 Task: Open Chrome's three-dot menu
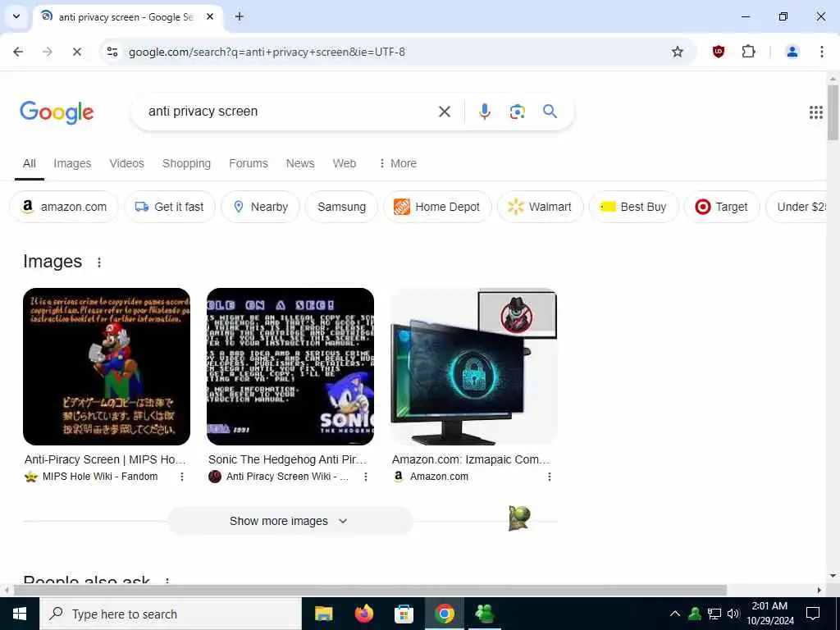821,52
